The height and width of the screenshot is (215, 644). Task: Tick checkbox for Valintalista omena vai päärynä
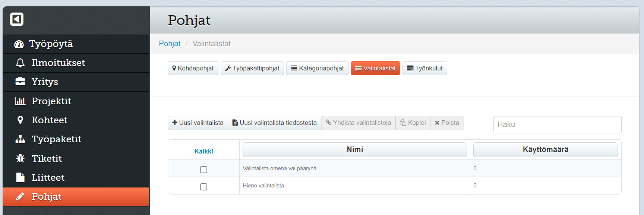click(x=203, y=170)
